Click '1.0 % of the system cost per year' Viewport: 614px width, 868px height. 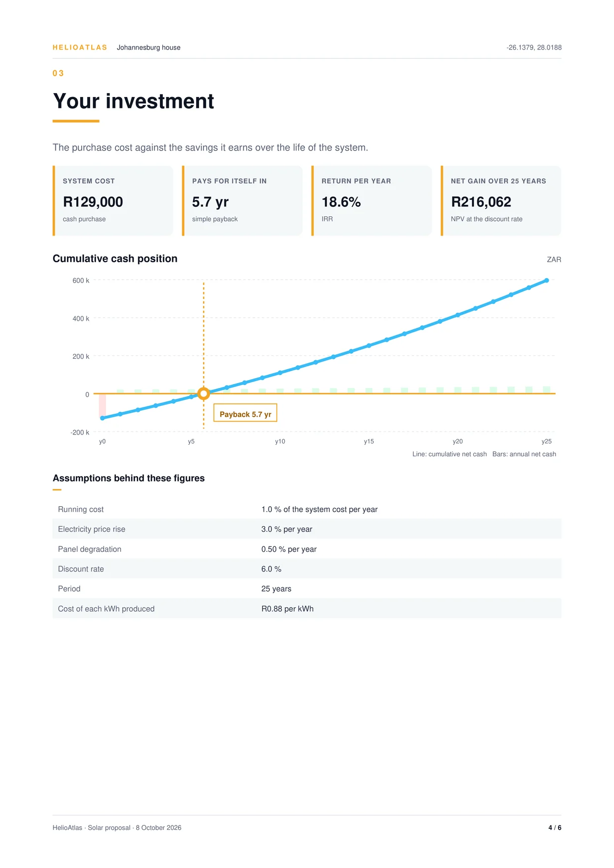coord(319,510)
